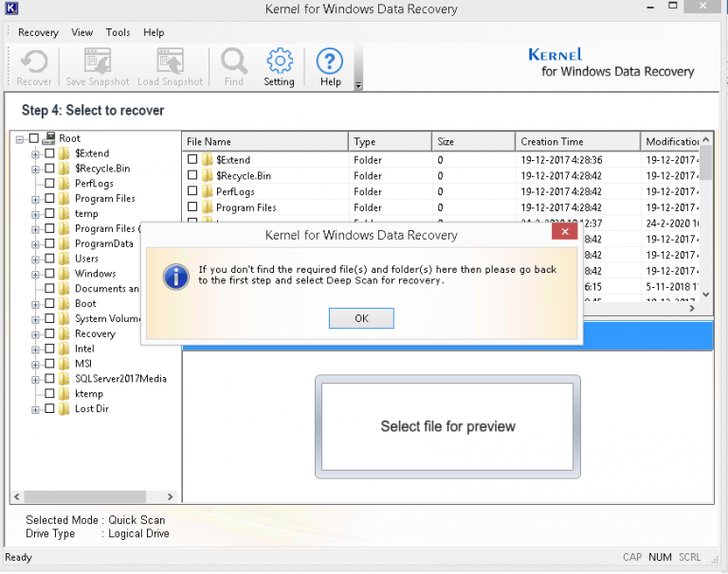The image size is (728, 574).
Task: Click the Kernel app icon in title bar
Action: (11, 8)
